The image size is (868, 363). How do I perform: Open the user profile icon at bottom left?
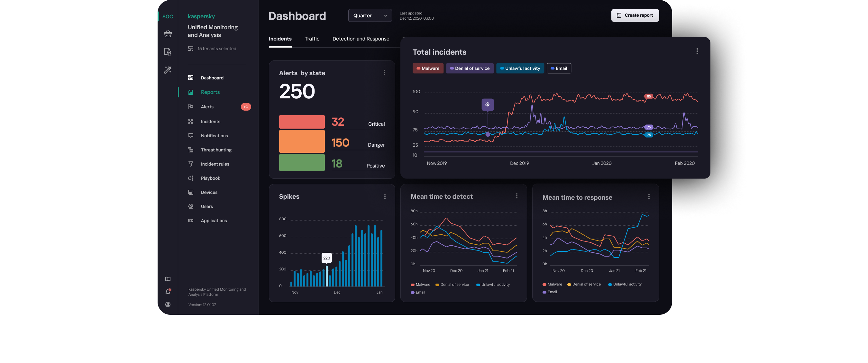click(168, 304)
